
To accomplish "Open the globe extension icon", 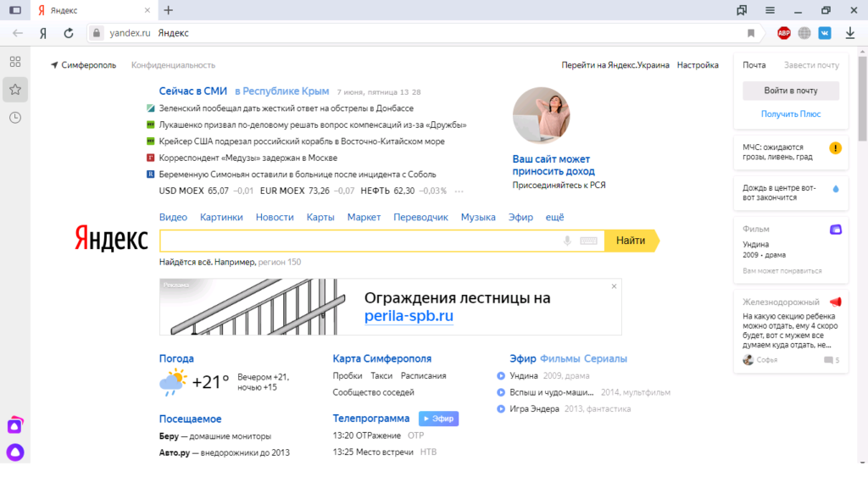I will point(804,33).
